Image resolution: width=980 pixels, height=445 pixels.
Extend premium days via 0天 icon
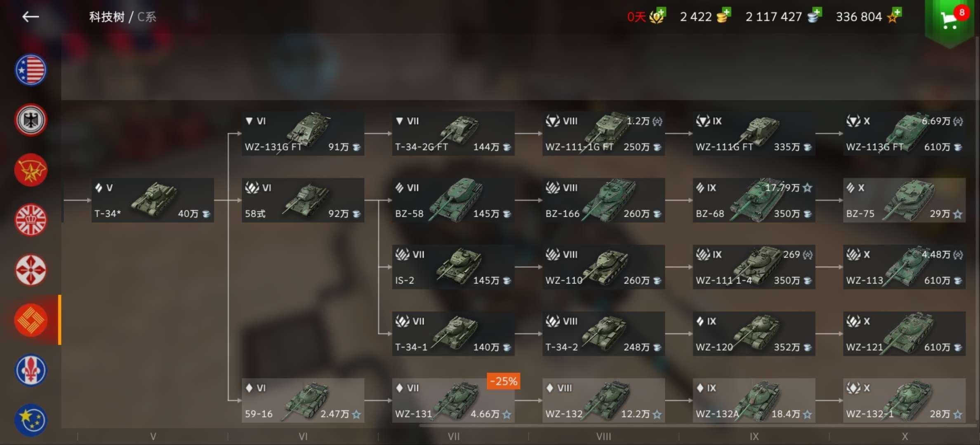pos(646,16)
